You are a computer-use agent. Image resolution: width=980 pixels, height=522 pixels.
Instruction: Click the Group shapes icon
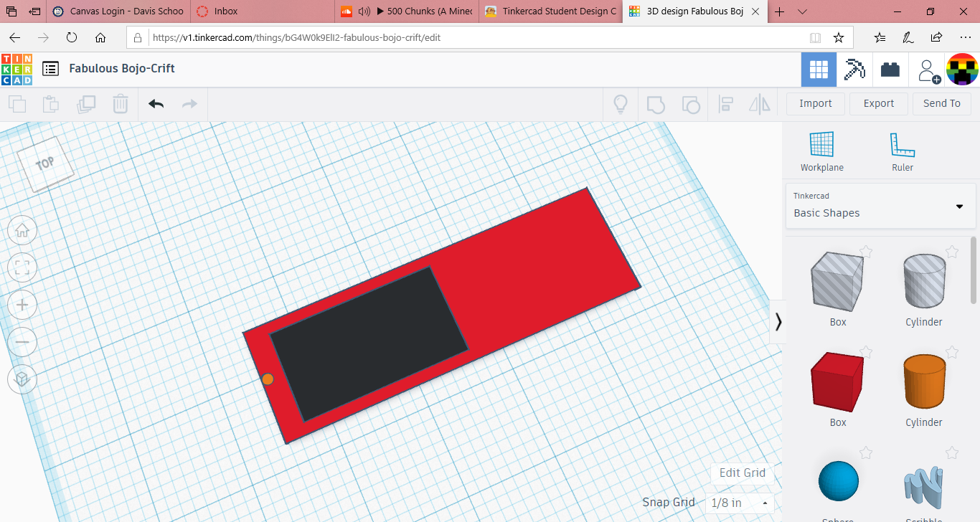pos(656,105)
